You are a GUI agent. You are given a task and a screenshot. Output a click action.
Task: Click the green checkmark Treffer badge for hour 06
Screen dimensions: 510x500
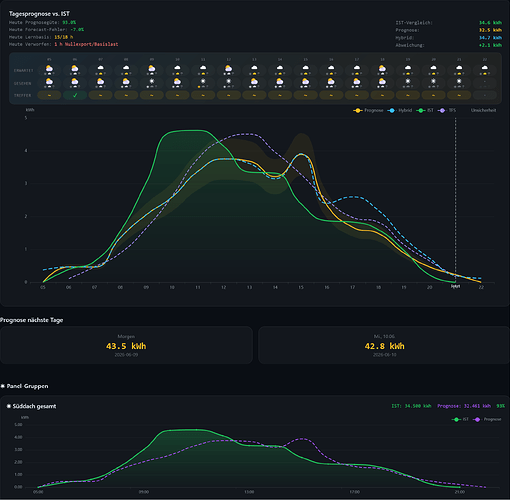(75, 95)
